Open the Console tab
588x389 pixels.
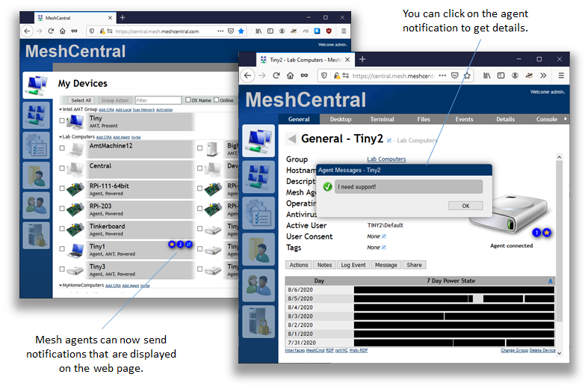point(546,119)
